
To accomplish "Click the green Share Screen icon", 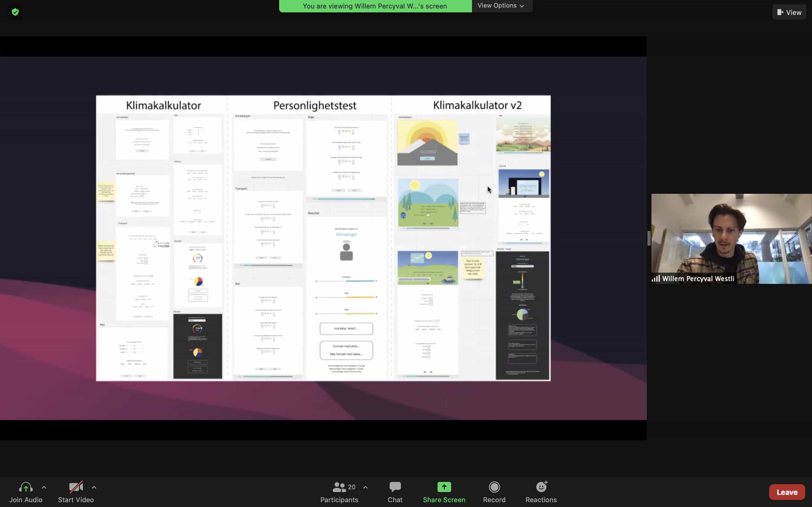I will pos(444,487).
